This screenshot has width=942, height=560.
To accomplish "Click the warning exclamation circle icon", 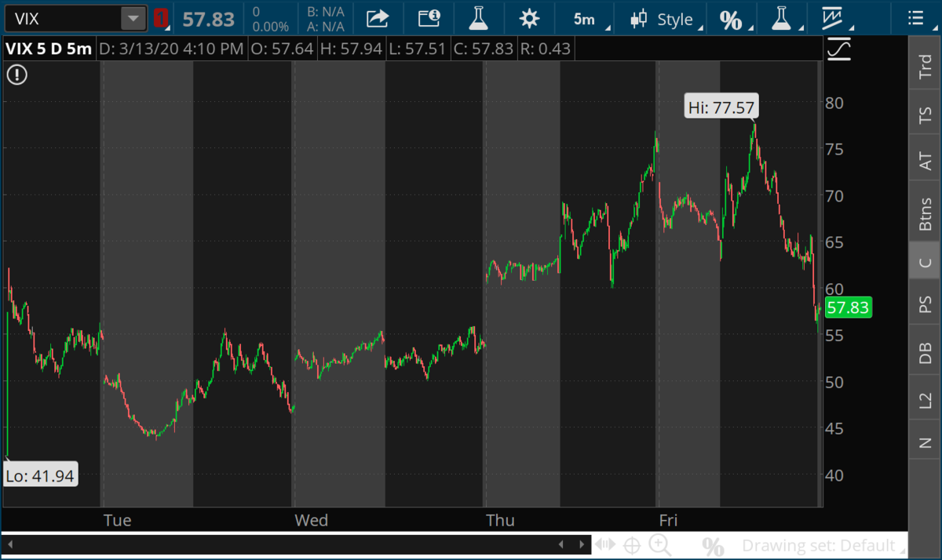I will 17,75.
